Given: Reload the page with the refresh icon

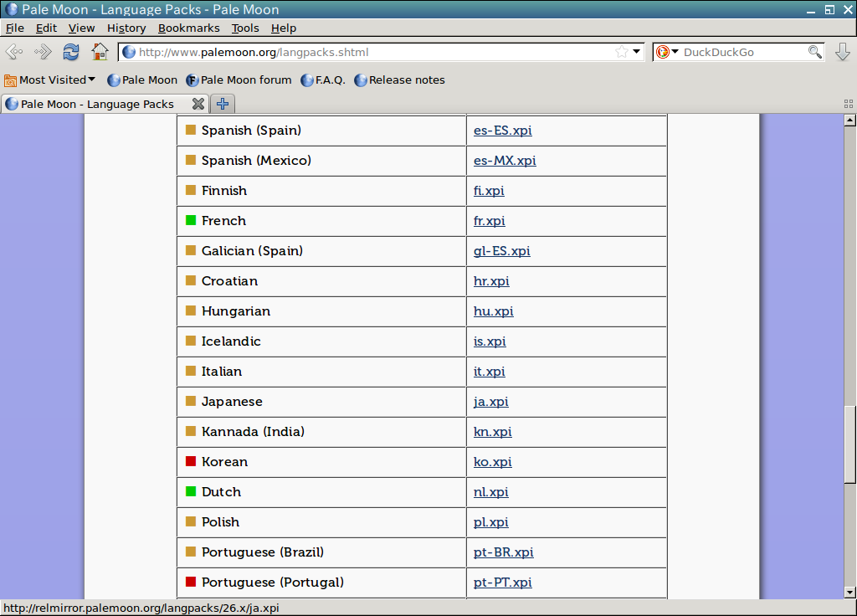Looking at the screenshot, I should click(71, 52).
